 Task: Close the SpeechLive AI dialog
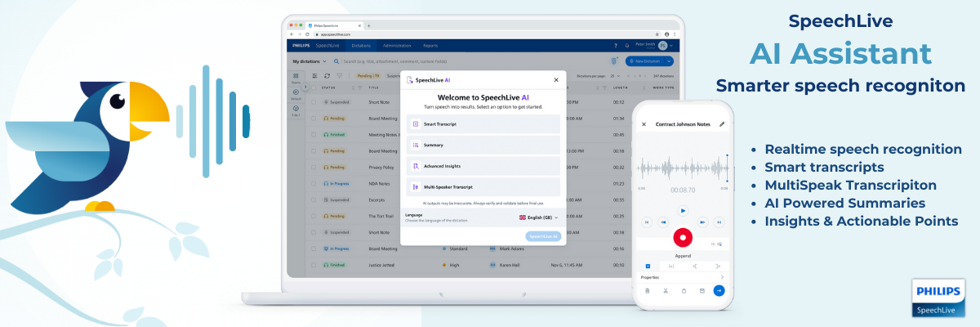click(556, 79)
